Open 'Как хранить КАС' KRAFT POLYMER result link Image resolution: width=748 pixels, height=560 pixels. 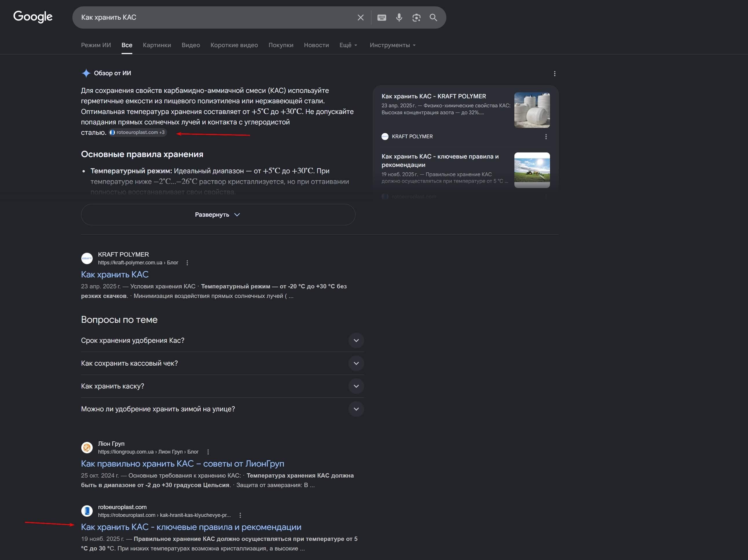[x=115, y=275]
